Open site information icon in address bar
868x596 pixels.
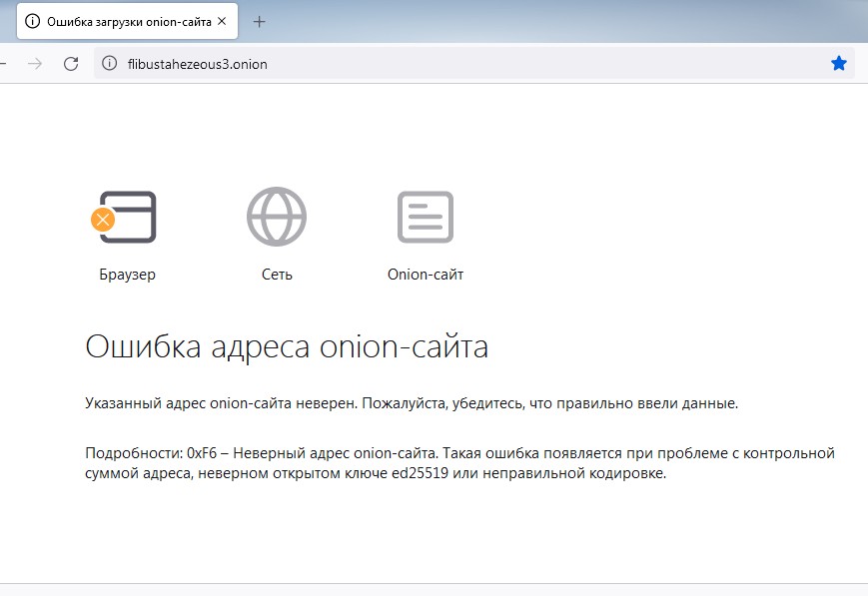click(x=111, y=64)
